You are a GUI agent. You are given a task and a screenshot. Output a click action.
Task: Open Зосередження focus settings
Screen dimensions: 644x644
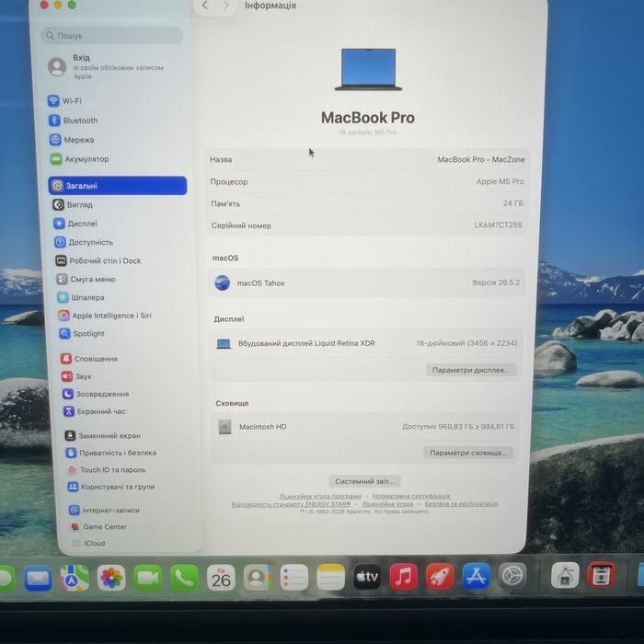(x=96, y=394)
